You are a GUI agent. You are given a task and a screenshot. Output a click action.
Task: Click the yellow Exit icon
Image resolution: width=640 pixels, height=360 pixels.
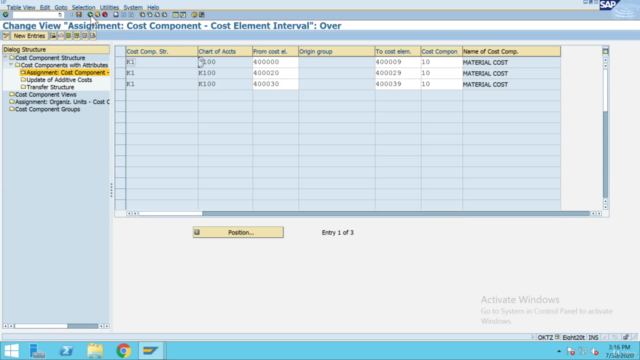coord(98,15)
